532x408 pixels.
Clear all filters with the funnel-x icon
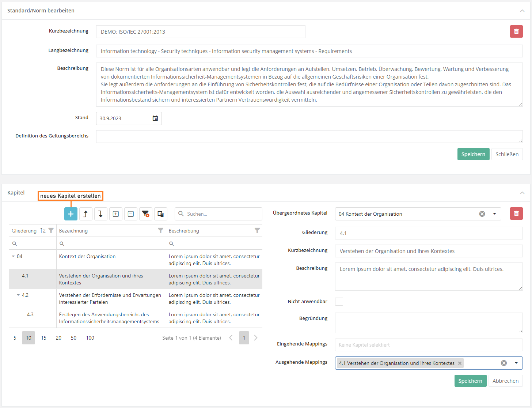click(145, 214)
